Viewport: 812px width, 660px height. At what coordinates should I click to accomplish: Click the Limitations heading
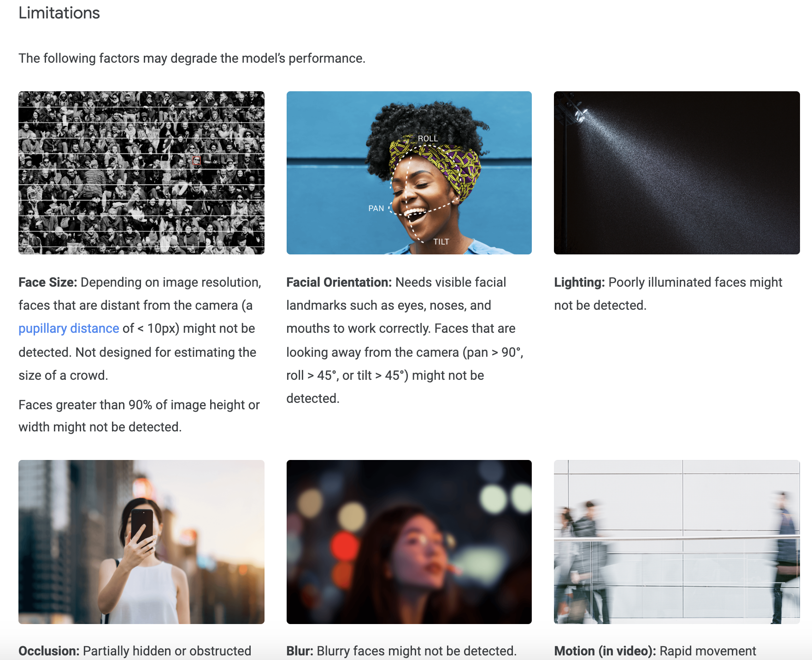click(59, 13)
